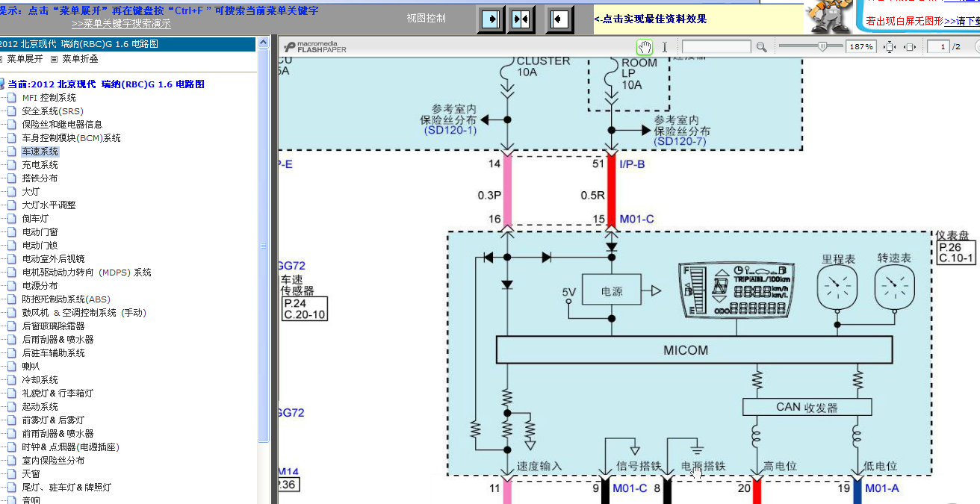Click the P.24 C.20-10 reference box
This screenshot has height=504, width=980.
[x=305, y=308]
